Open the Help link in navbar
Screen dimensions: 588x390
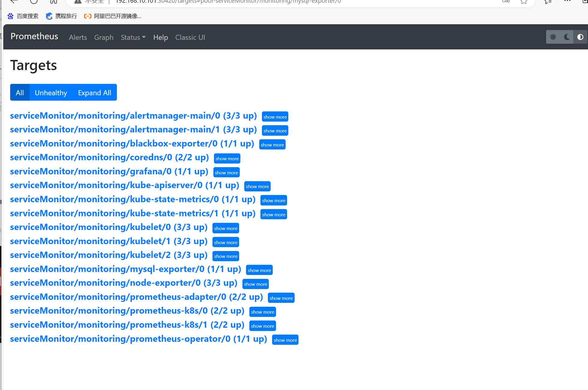161,37
